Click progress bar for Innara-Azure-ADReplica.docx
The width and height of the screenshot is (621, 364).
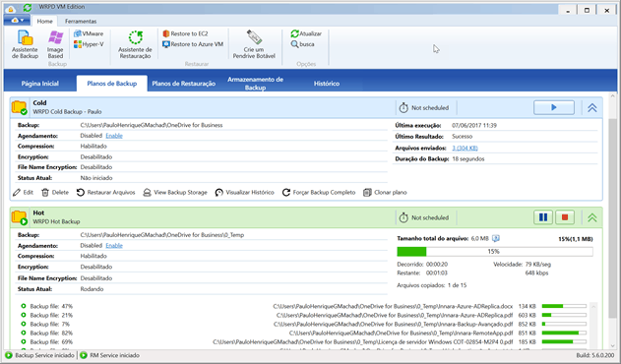tap(564, 306)
